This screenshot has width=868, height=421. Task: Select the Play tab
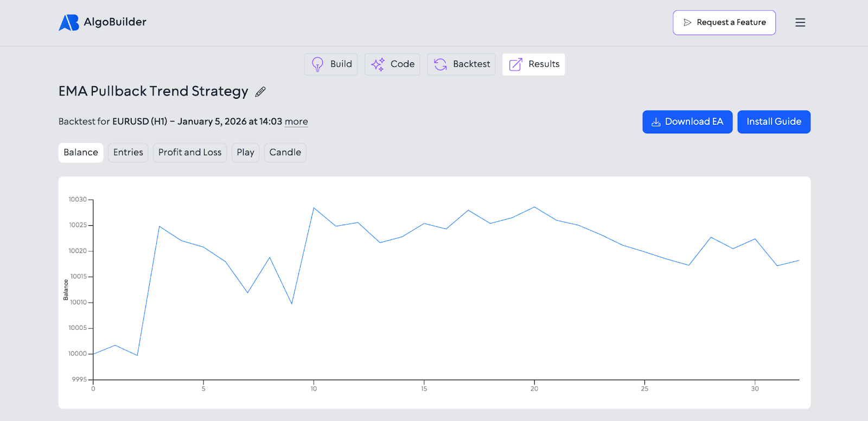(245, 152)
